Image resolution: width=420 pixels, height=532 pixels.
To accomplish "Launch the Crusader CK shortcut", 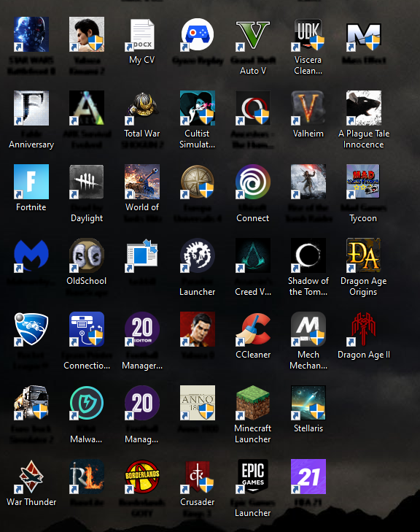I will click(198, 477).
